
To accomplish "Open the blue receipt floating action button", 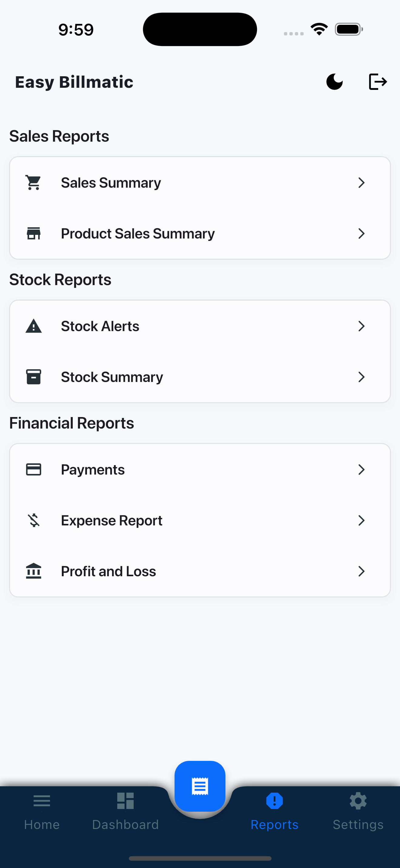I will click(x=200, y=786).
